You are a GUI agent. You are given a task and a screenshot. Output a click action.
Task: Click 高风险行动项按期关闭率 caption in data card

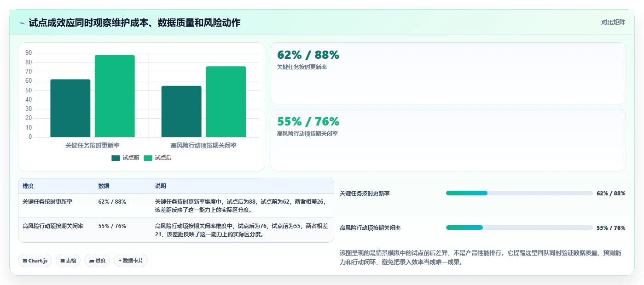[x=307, y=134]
